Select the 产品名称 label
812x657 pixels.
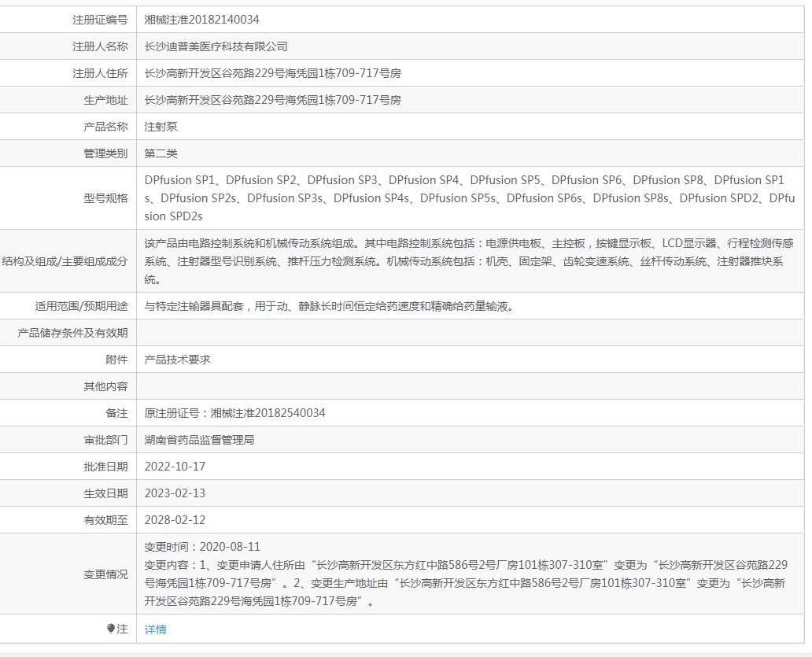point(105,127)
